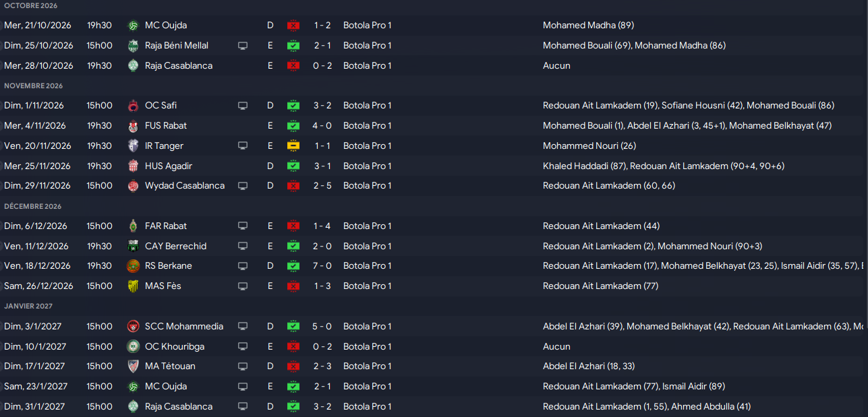The image size is (868, 417).
Task: Click the JANVIER 2027 month header
Action: click(28, 307)
